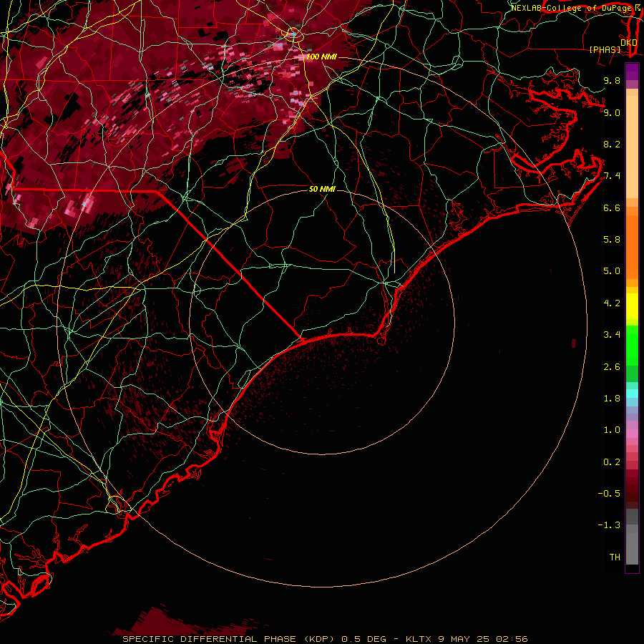
Task: Click the 4.2 legend value
Action: click(612, 303)
